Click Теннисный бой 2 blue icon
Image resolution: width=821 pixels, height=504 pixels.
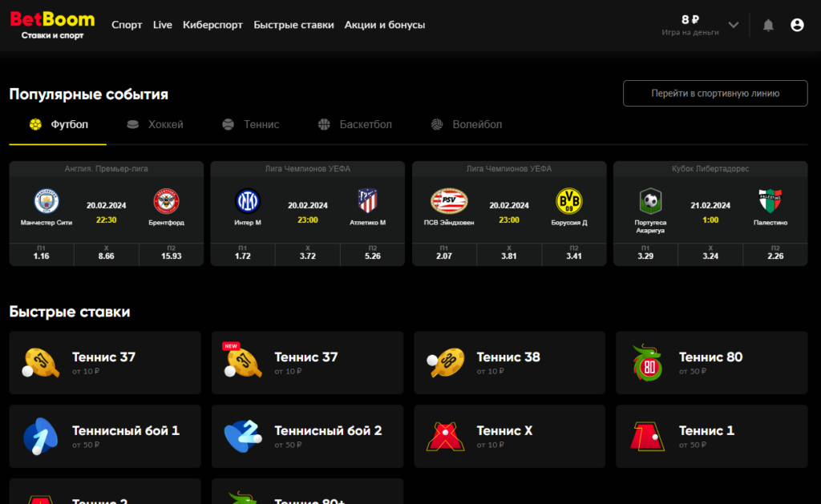tap(243, 436)
